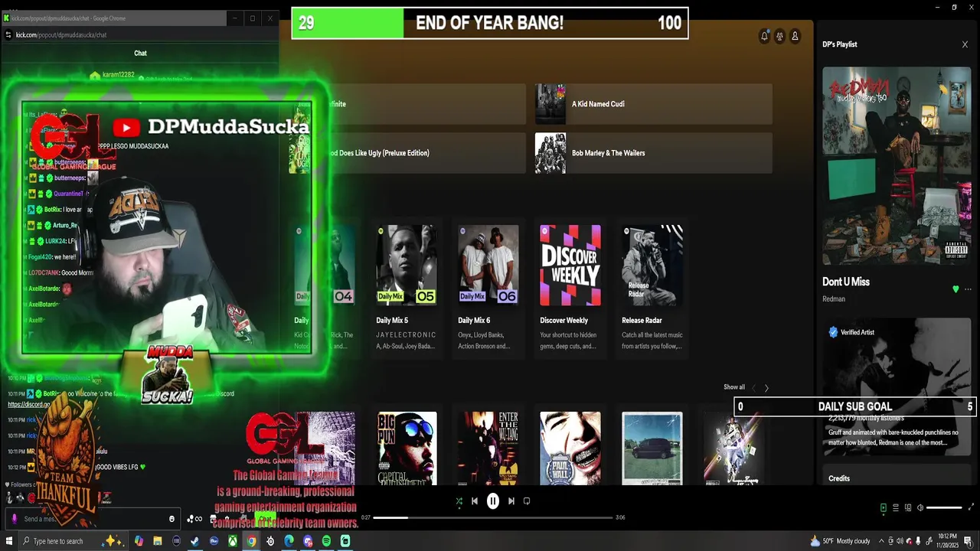
Task: Toggle the liked heart for Dont U Miss
Action: click(x=955, y=289)
